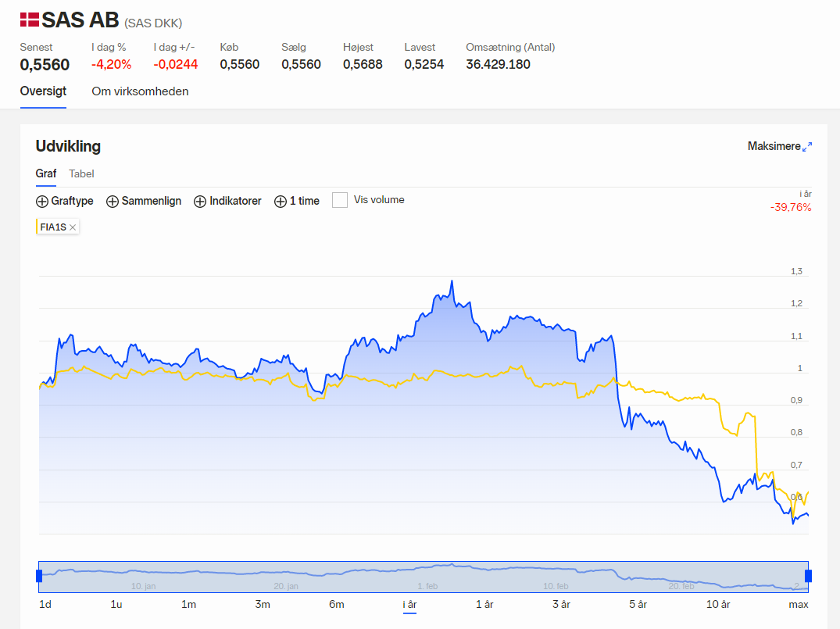The height and width of the screenshot is (629, 840).
Task: Remove the FIA1S comparison with its X
Action: point(73,227)
